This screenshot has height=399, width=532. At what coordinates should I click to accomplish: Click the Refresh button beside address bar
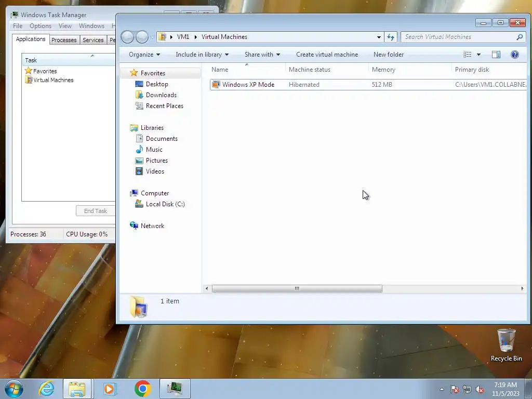click(x=391, y=37)
